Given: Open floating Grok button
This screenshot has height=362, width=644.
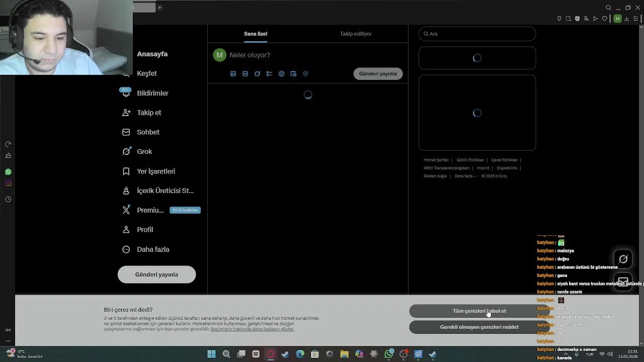Looking at the screenshot, I should pyautogui.click(x=623, y=259).
